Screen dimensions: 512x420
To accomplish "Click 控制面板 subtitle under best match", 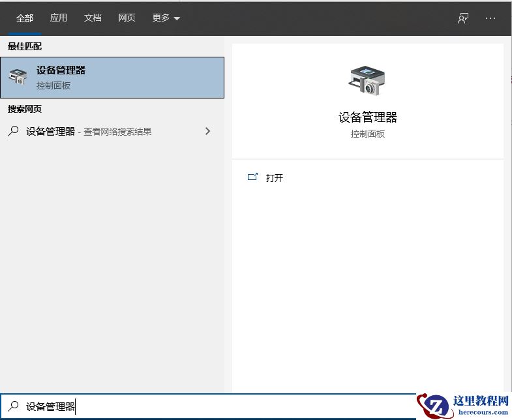I will (x=53, y=86).
